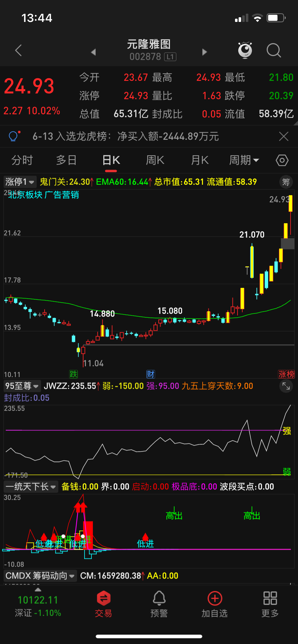Tap the back arrow icon
The image size is (298, 644).
[19, 51]
